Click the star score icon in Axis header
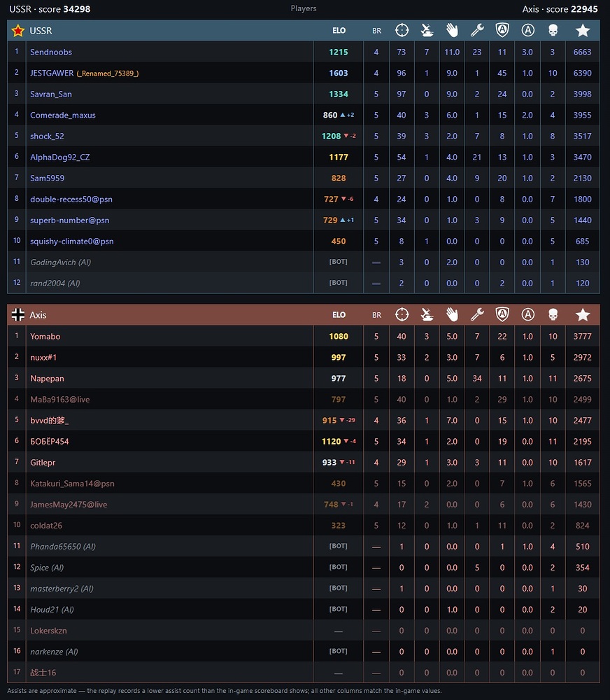This screenshot has height=700, width=610. pos(583,315)
